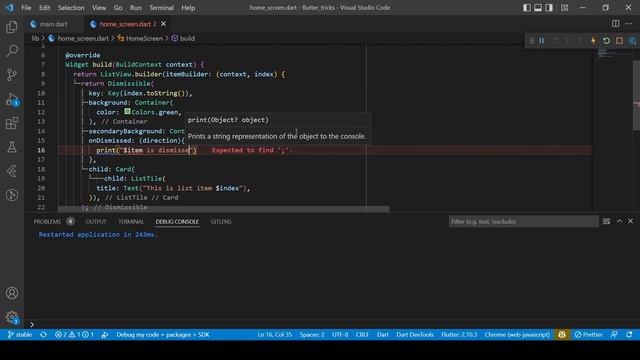Open the Search view in activity bar
Screen dimensions: 640x360
click(x=12, y=51)
